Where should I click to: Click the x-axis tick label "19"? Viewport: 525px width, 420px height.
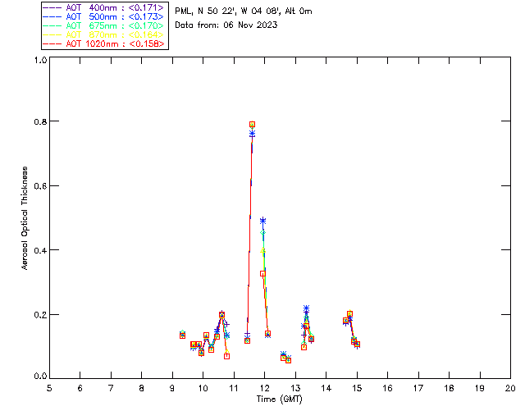tap(480, 388)
